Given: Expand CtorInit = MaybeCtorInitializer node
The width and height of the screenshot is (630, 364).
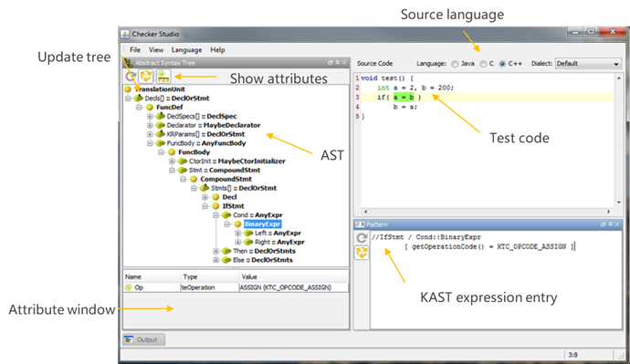Looking at the screenshot, I should pos(172,161).
